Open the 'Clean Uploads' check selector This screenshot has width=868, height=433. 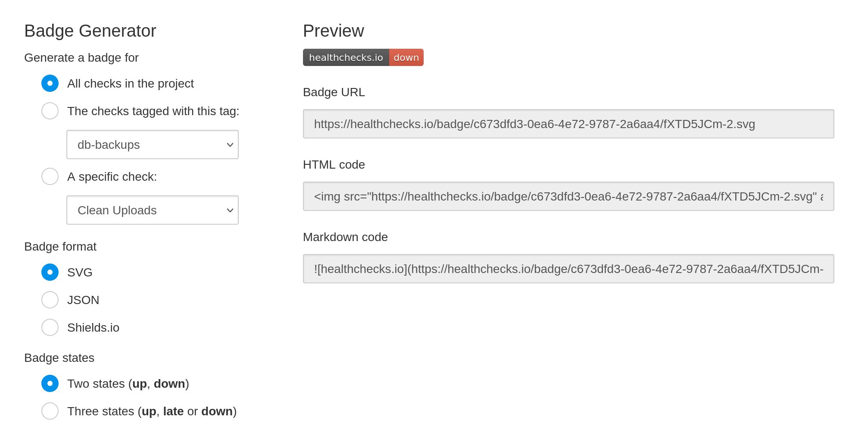click(152, 210)
